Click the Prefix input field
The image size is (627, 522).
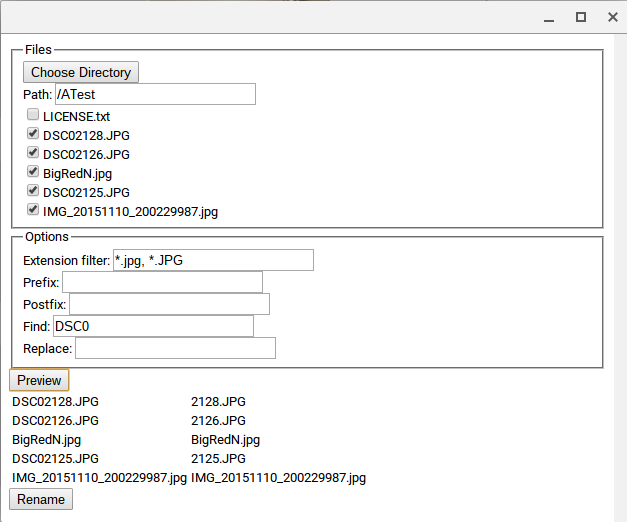click(162, 282)
